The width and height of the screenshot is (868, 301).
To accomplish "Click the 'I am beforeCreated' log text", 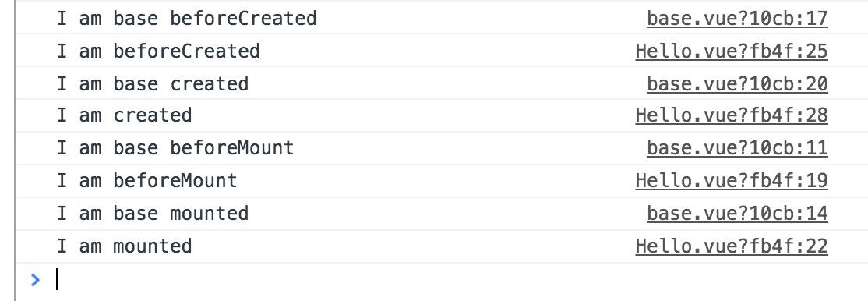I will pos(158,51).
